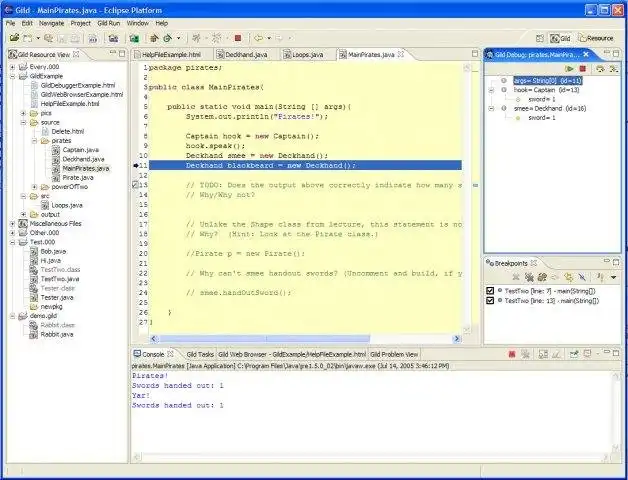This screenshot has height=480, width=628.
Task: Click the red Stop button in toolbar
Action: click(237, 38)
